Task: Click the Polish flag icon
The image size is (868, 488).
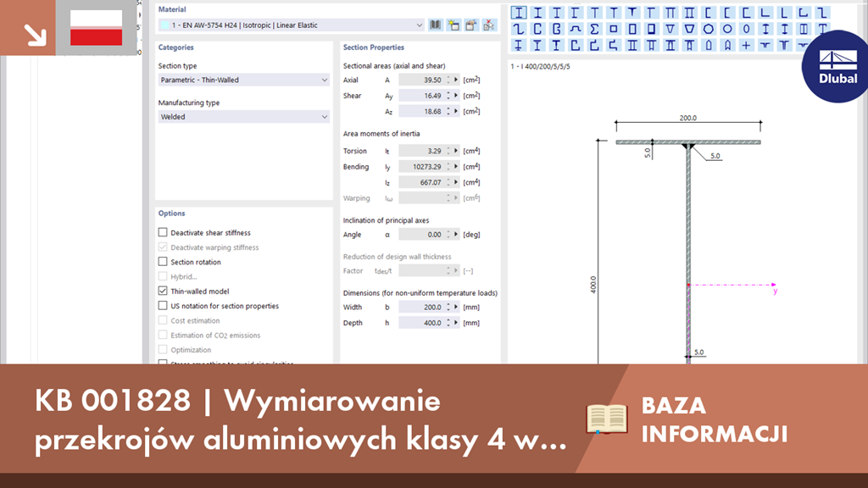Action: (x=96, y=28)
